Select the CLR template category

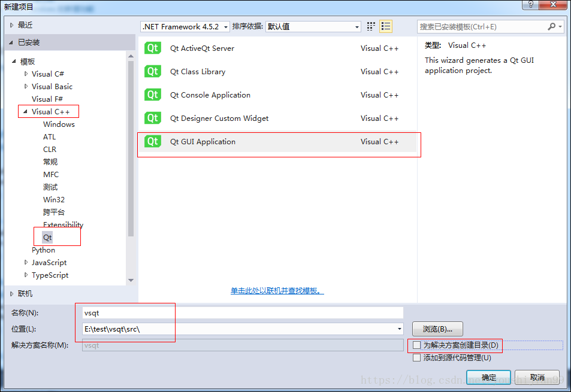coord(50,150)
